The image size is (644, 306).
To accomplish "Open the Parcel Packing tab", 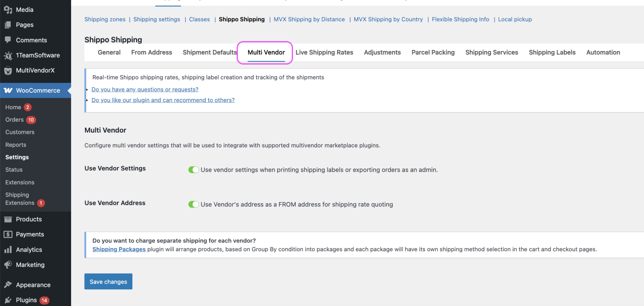I will point(433,52).
